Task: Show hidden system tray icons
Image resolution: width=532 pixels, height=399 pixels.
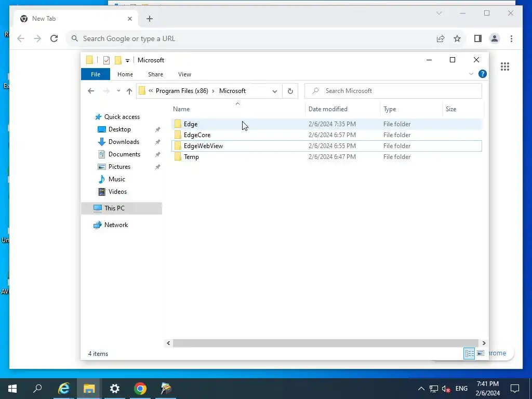Action: pos(421,389)
